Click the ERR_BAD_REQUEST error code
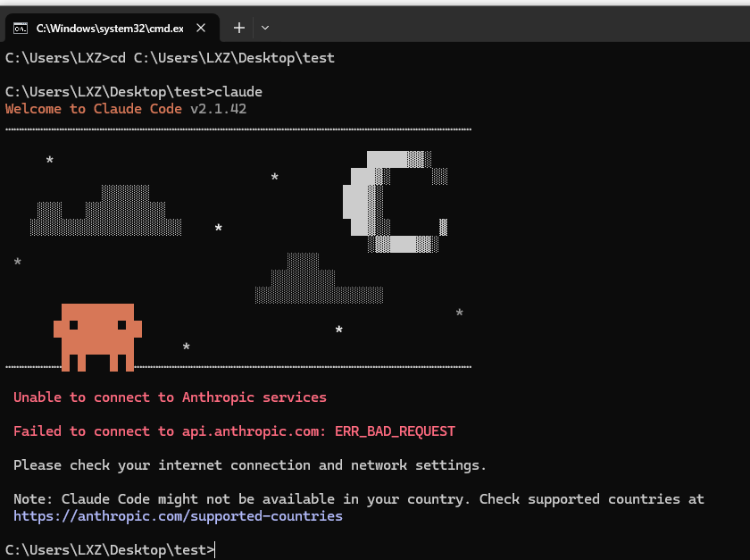The width and height of the screenshot is (750, 560). click(x=395, y=431)
